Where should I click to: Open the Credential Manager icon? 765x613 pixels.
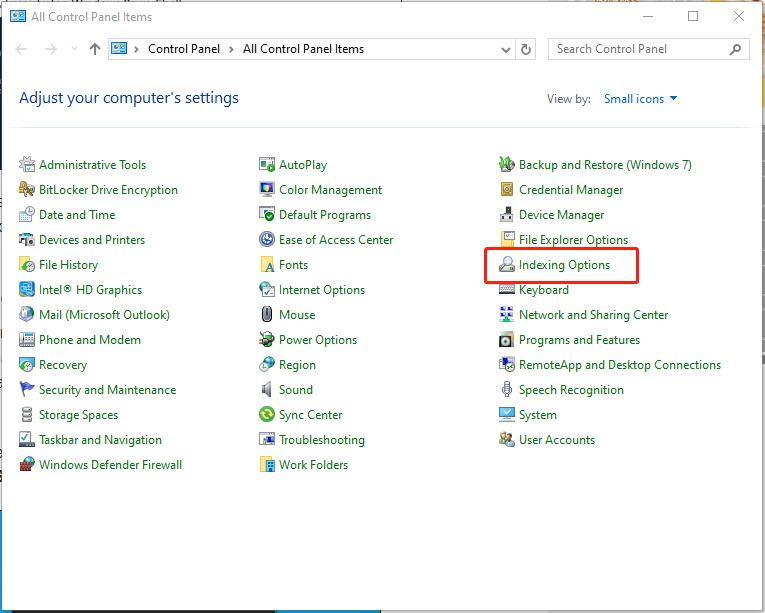pyautogui.click(x=507, y=190)
